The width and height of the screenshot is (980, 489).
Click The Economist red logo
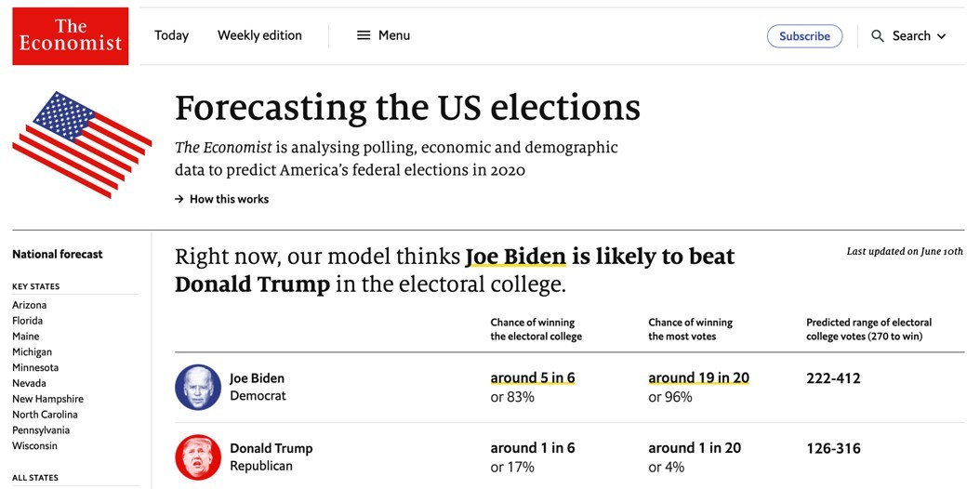tap(71, 36)
